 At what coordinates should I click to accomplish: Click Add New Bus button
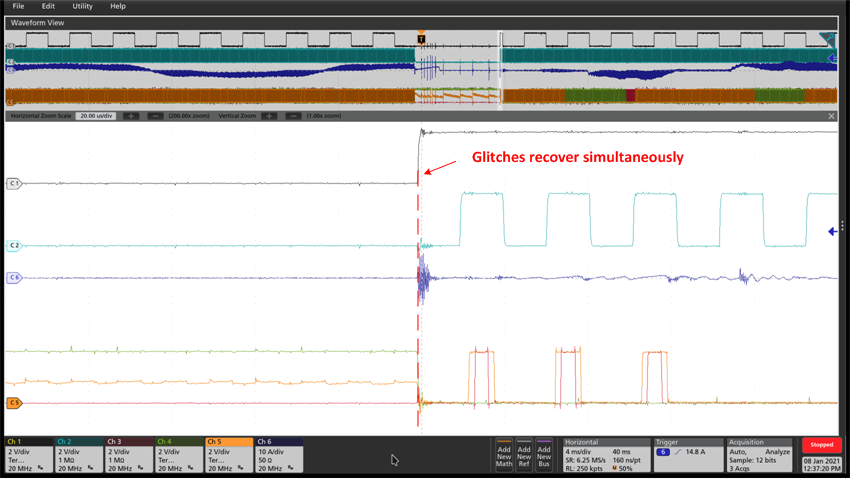[x=544, y=455]
